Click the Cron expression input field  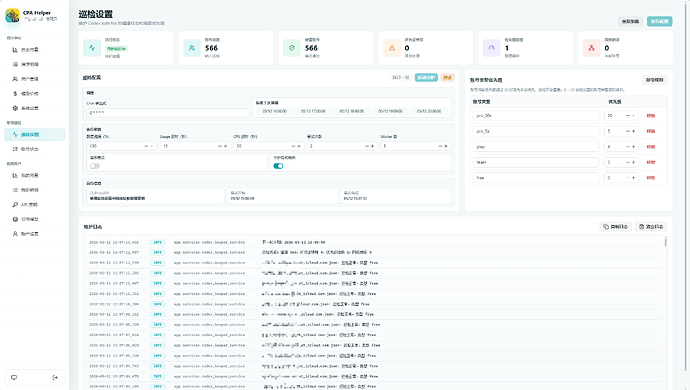(168, 113)
